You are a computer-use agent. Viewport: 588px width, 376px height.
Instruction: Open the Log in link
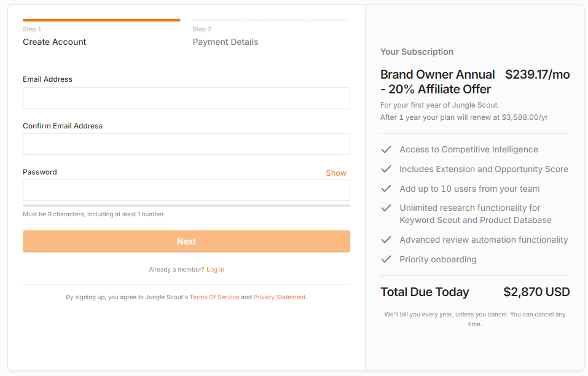coord(215,270)
